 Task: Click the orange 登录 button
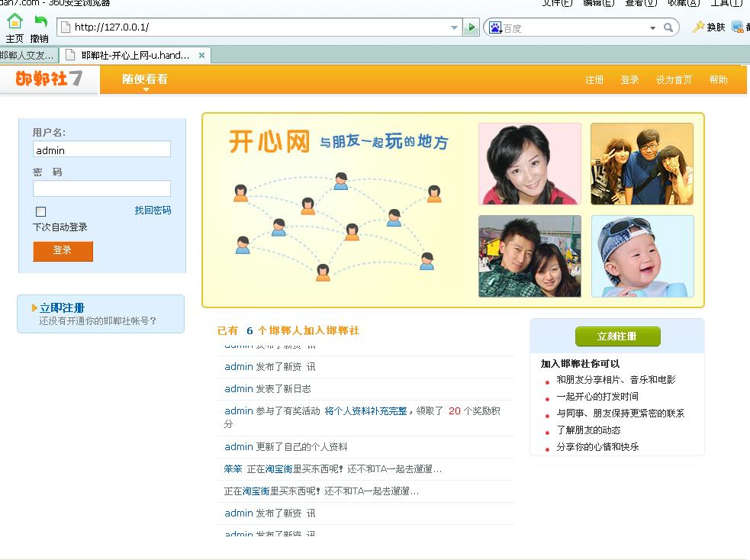(x=63, y=251)
